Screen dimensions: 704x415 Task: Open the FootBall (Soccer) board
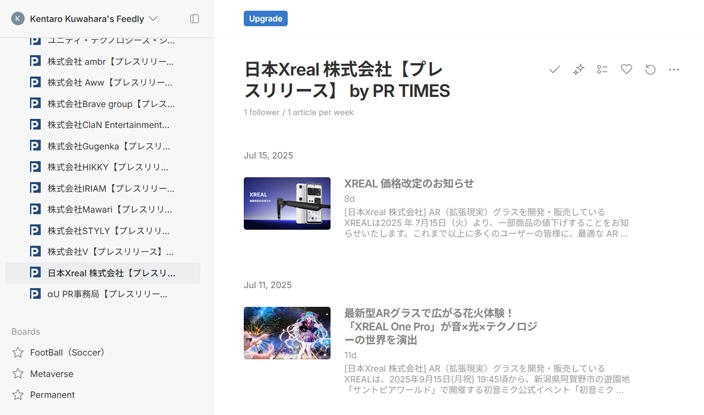point(67,353)
